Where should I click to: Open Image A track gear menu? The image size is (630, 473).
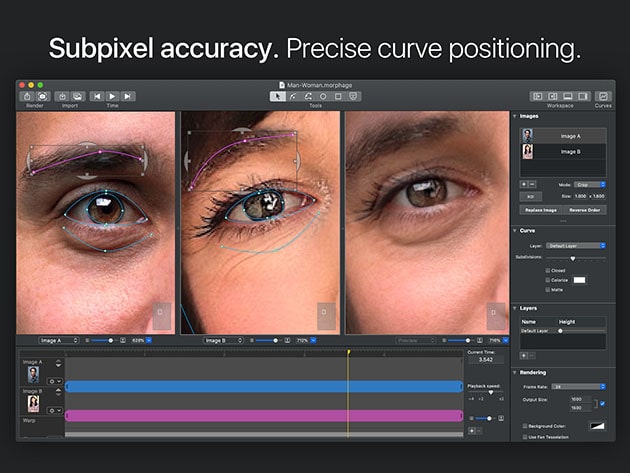point(55,381)
